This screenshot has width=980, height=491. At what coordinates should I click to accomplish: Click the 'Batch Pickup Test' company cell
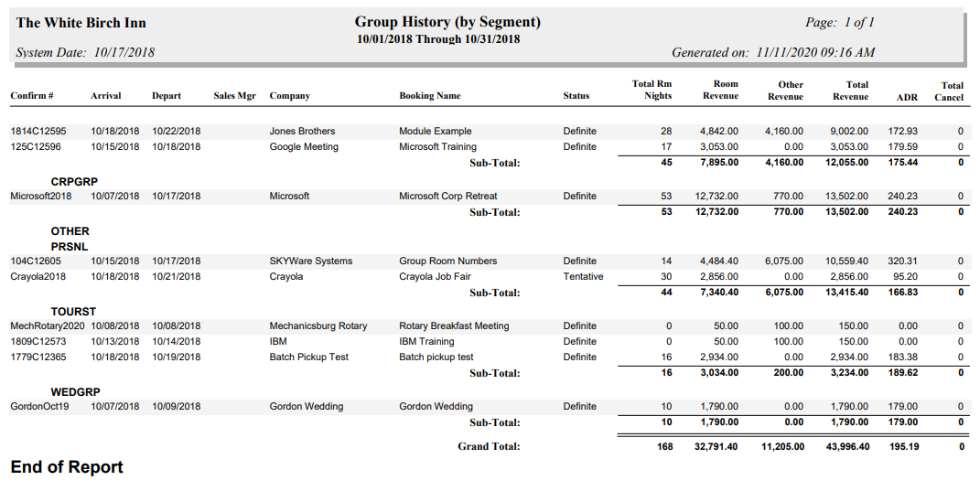pyautogui.click(x=308, y=358)
